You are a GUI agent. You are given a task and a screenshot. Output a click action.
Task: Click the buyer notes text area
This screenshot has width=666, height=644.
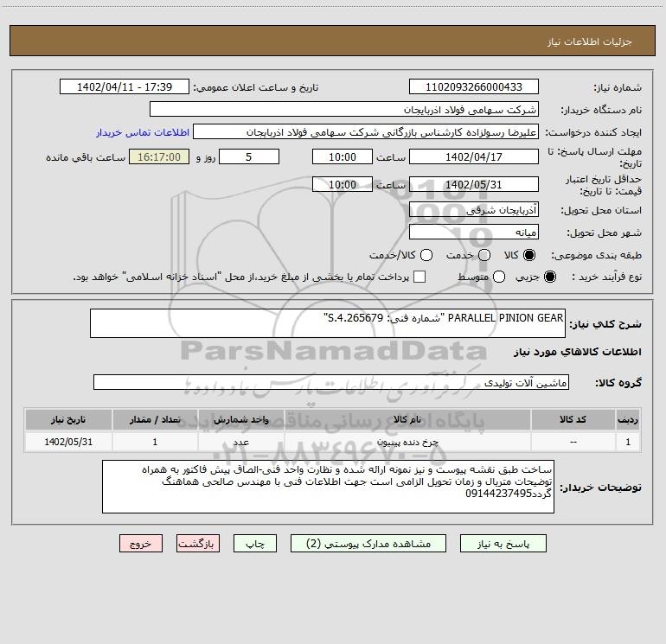click(x=328, y=487)
